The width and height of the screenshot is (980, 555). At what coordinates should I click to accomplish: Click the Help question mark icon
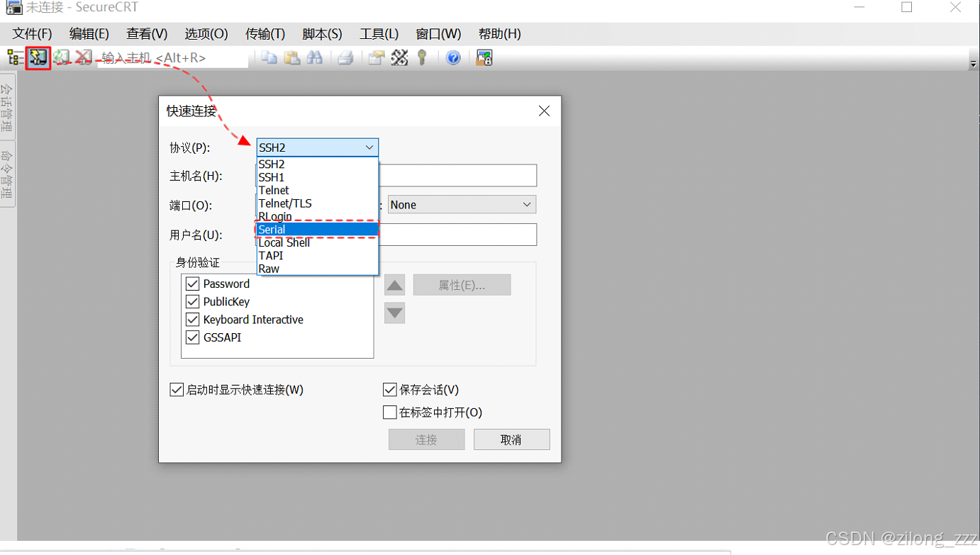[453, 57]
